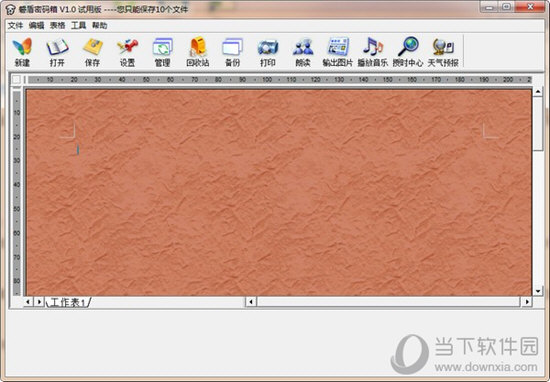Minimize the application window
550x382 pixels.
[490, 7]
